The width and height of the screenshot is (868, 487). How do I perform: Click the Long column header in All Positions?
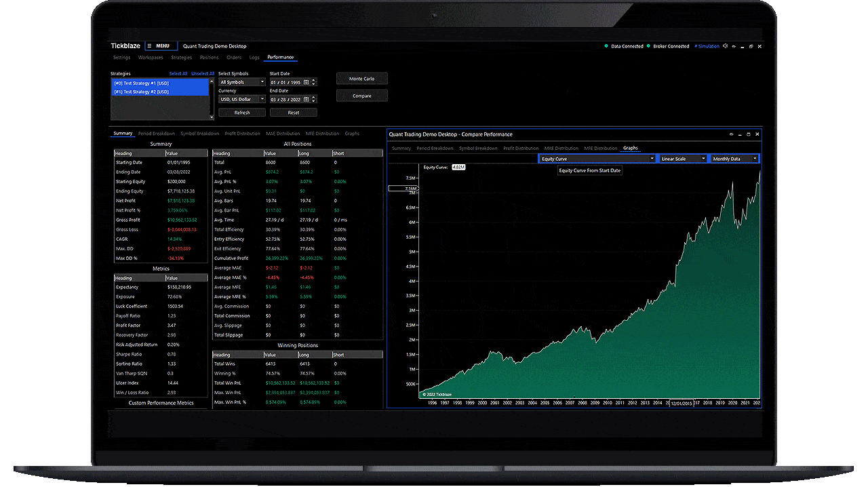pyautogui.click(x=313, y=153)
